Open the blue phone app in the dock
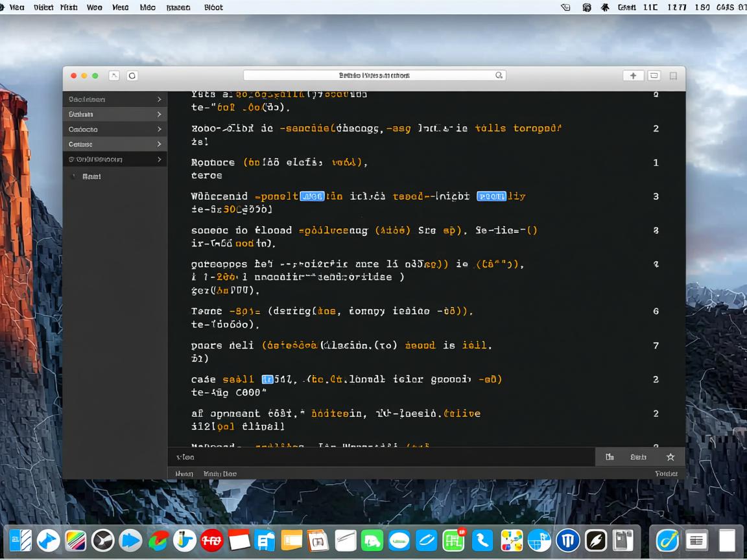 482,540
